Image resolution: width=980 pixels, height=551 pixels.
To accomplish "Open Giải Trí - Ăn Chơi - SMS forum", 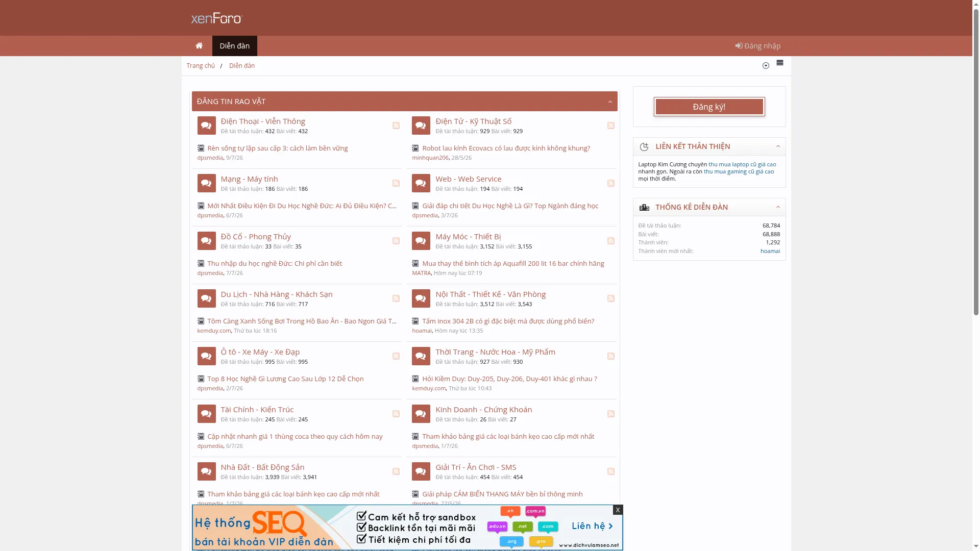I will [x=476, y=467].
